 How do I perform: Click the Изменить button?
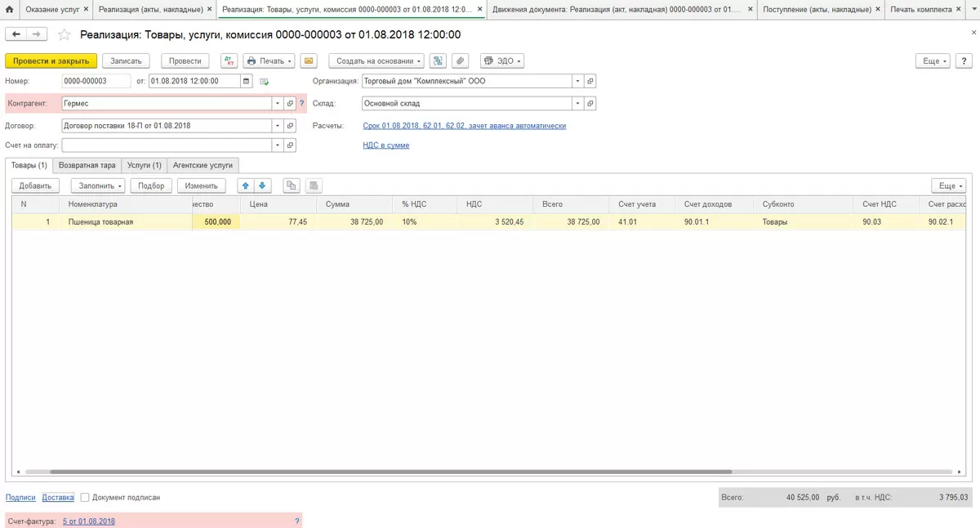[x=201, y=186]
